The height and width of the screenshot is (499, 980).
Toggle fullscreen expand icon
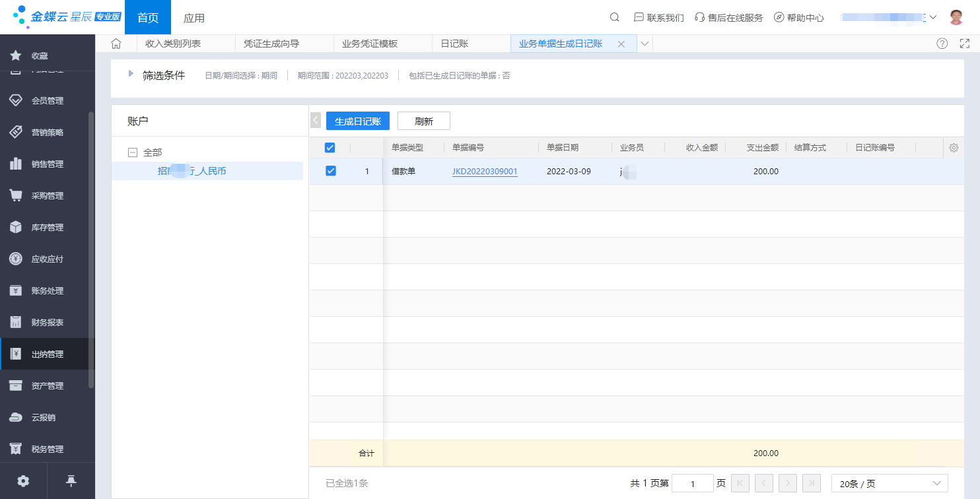(965, 44)
